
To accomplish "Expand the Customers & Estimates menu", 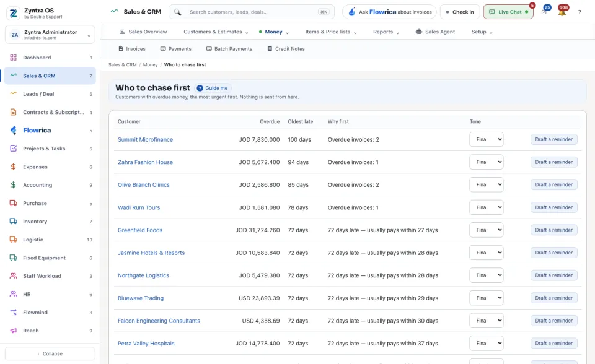I will pyautogui.click(x=216, y=32).
